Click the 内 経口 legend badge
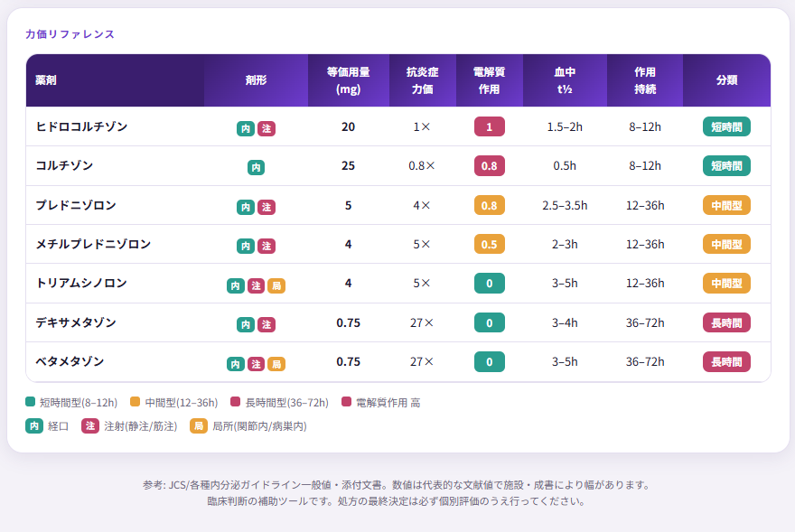Screen dimensions: 795x532 coord(34,425)
